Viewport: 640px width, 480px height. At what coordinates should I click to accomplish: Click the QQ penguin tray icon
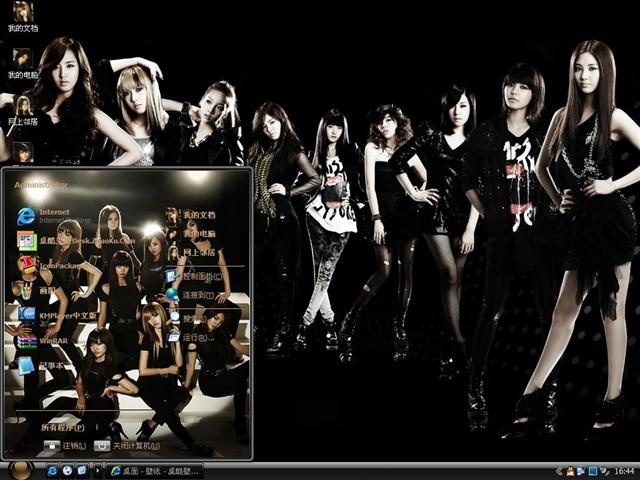click(571, 471)
